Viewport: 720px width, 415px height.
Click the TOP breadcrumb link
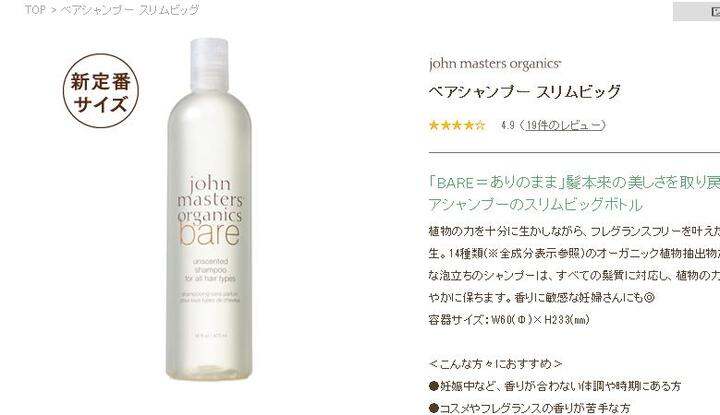click(35, 10)
